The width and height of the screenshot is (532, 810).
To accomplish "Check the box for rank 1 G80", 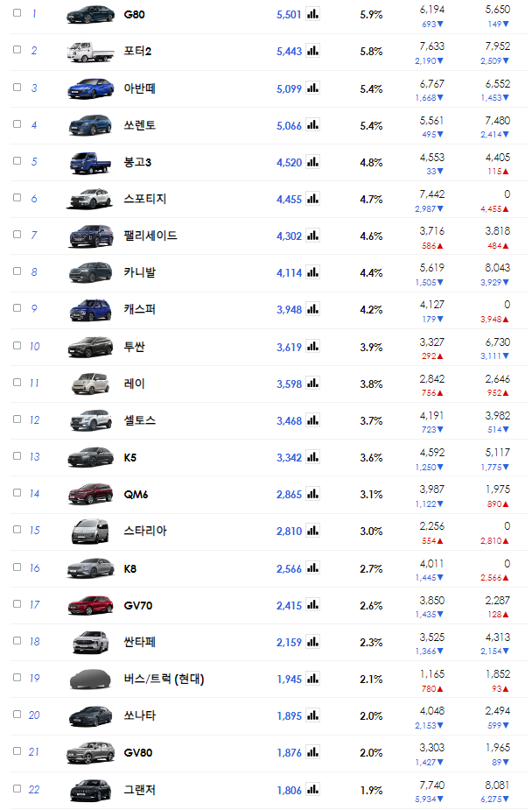I will click(17, 12).
